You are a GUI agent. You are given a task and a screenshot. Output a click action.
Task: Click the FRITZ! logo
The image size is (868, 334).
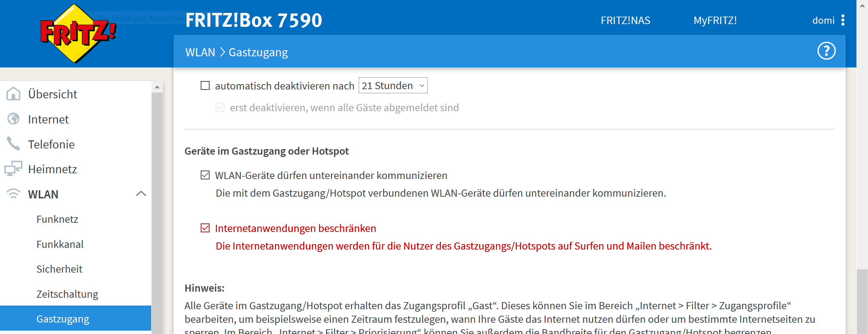click(x=78, y=33)
